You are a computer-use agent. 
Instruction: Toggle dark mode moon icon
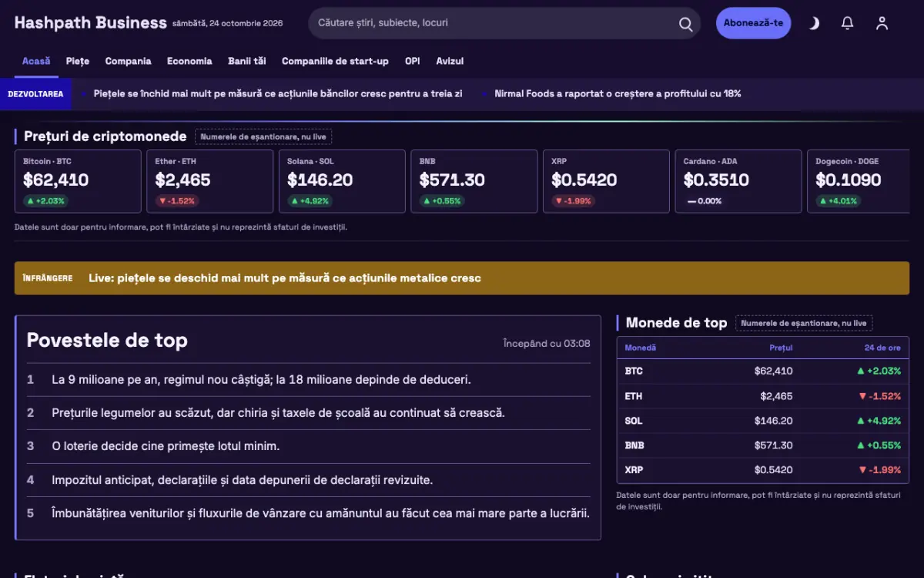pos(813,23)
